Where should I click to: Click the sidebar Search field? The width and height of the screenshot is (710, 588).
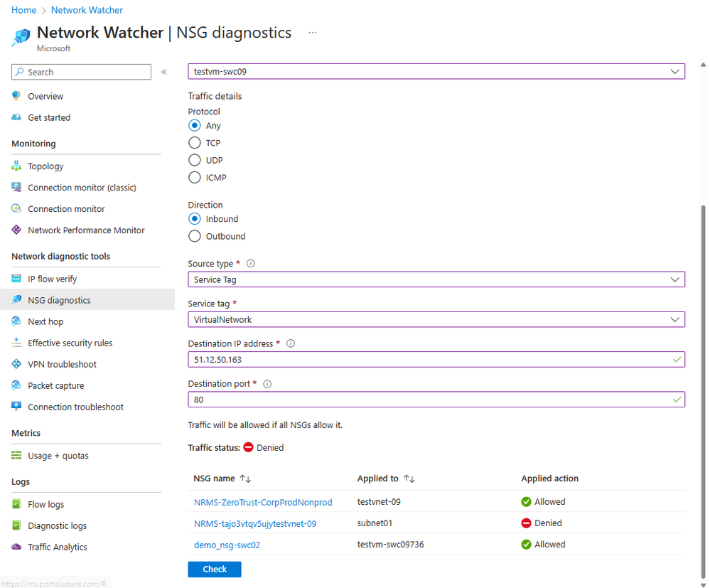point(82,72)
